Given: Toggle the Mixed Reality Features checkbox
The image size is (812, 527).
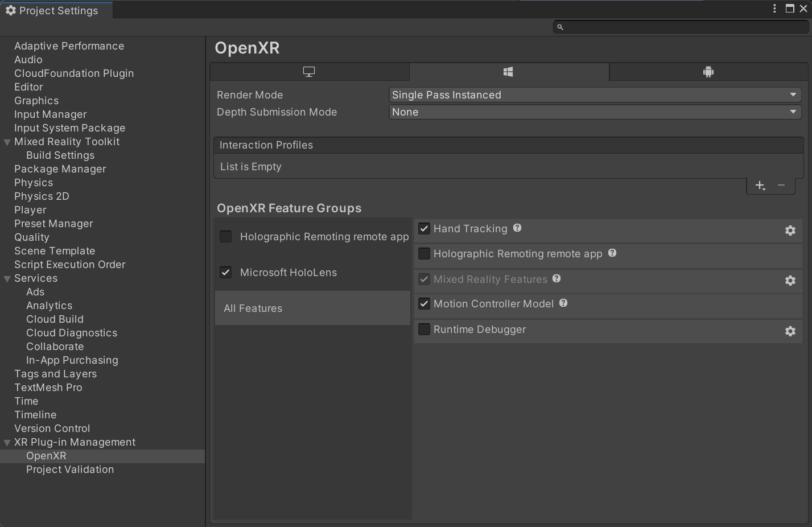Looking at the screenshot, I should coord(424,279).
